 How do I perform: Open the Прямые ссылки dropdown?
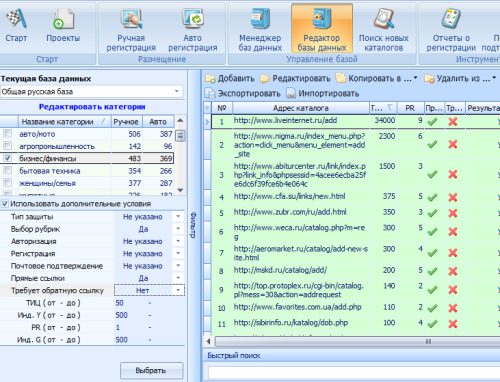click(178, 278)
